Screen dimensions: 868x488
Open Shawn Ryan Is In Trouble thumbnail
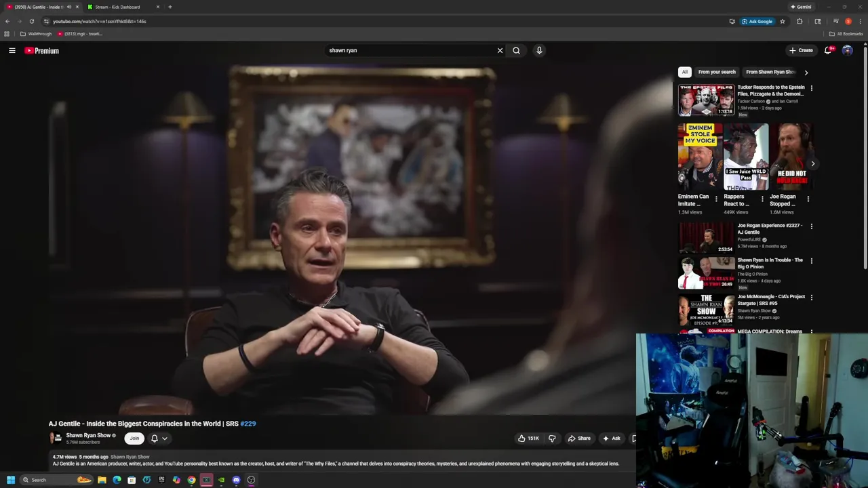tap(706, 272)
